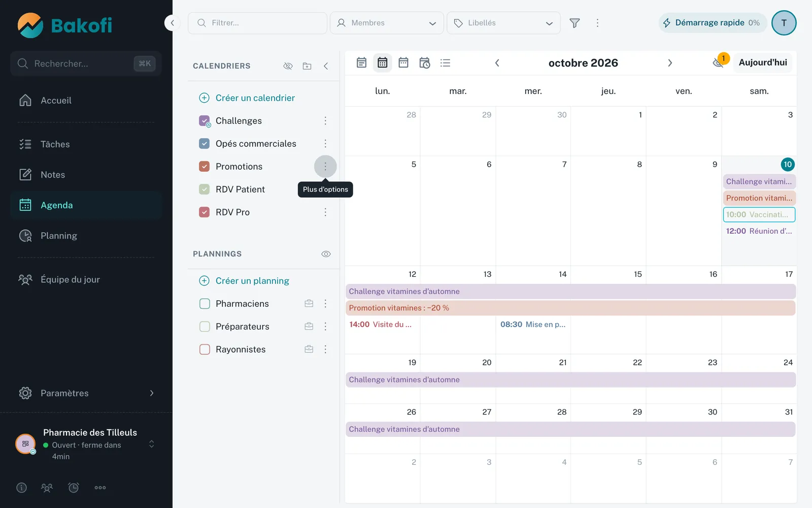Toggle the RDV Patient checkbox

point(205,189)
